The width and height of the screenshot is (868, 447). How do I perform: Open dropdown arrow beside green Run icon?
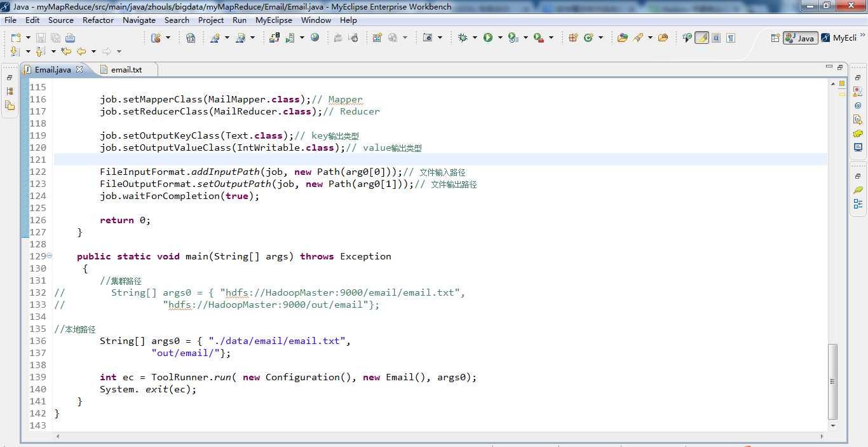pos(500,38)
